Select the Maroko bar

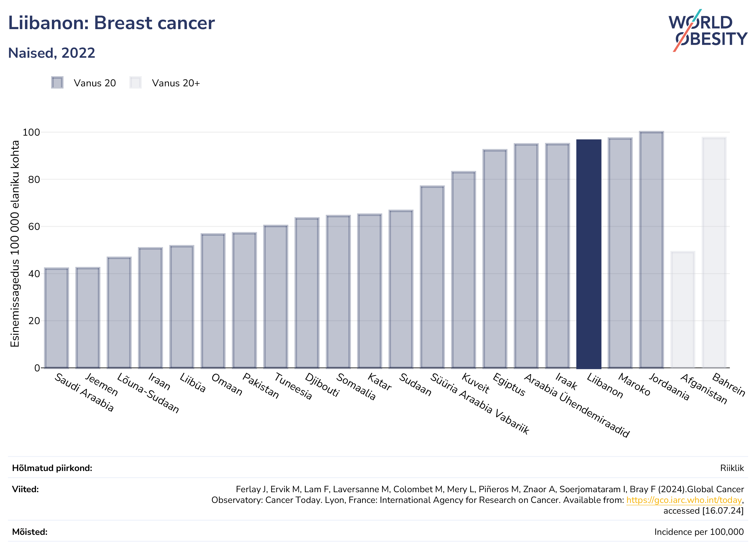tap(620, 253)
